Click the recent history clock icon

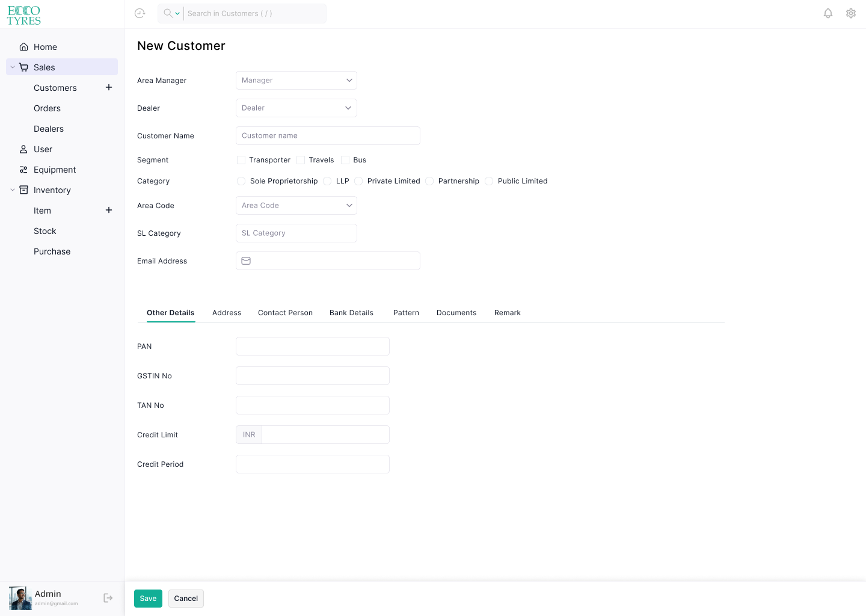(140, 13)
